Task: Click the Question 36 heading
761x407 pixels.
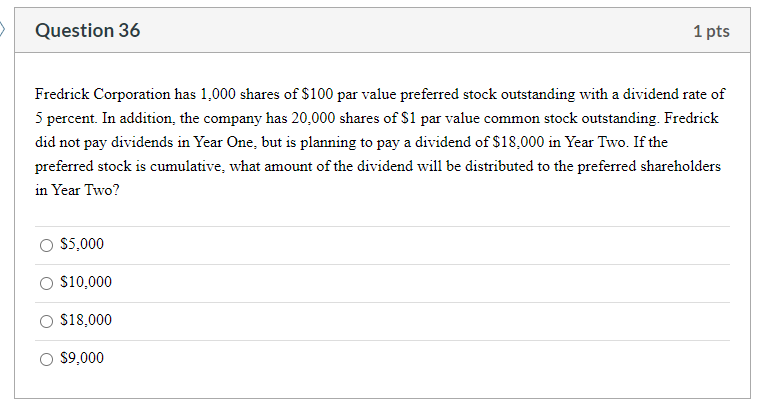Action: pos(87,31)
